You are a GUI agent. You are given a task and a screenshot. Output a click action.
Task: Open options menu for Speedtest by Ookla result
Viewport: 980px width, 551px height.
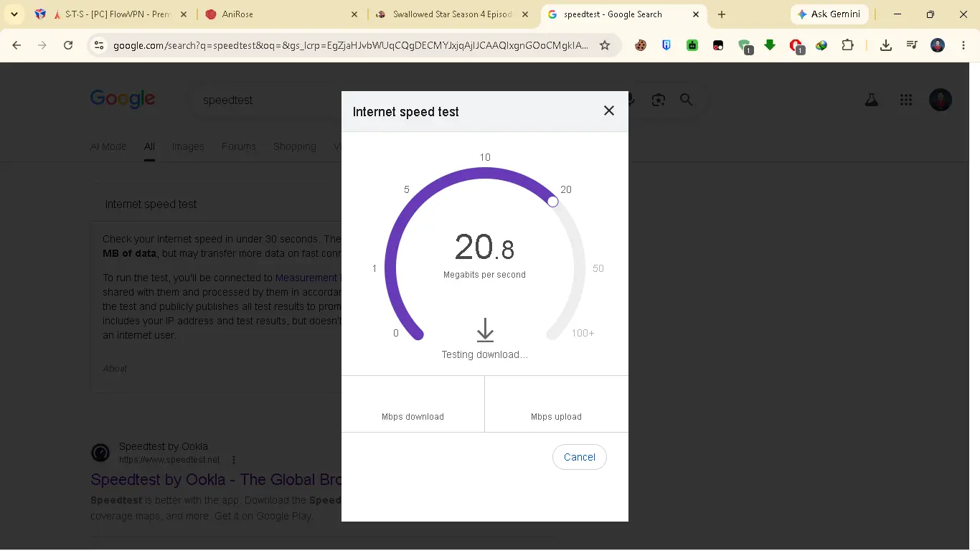click(x=234, y=460)
